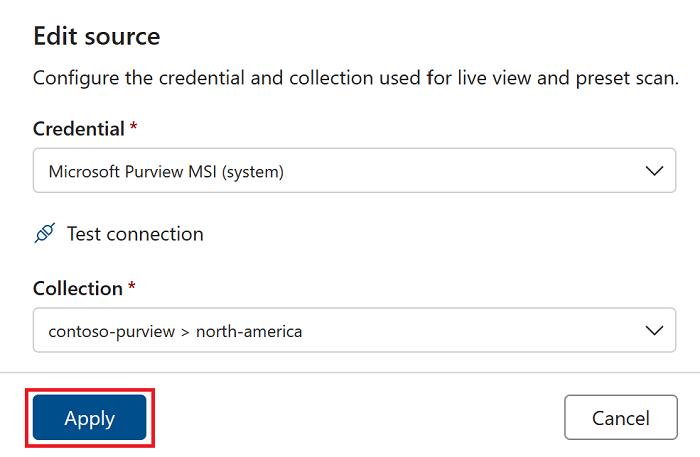Image resolution: width=700 pixels, height=457 pixels.
Task: Click the red asterisk beside Collection
Action: click(x=131, y=287)
